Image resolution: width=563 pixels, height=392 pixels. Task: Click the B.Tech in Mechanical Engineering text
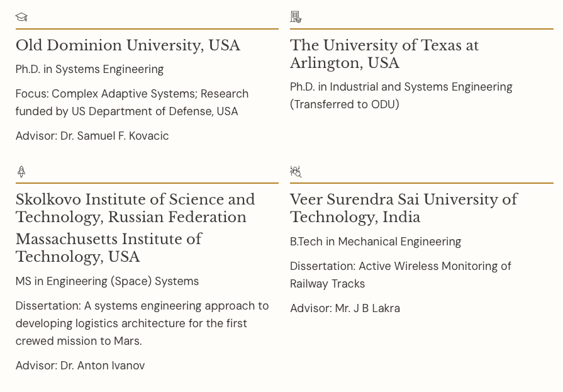pos(375,242)
